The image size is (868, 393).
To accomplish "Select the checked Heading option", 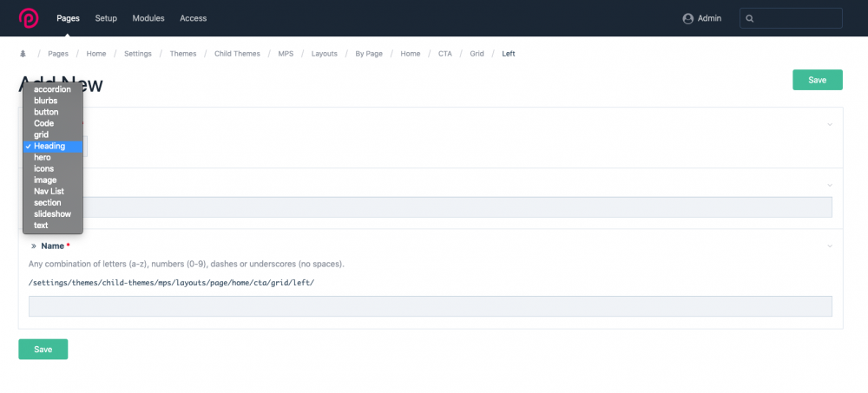I will point(53,146).
